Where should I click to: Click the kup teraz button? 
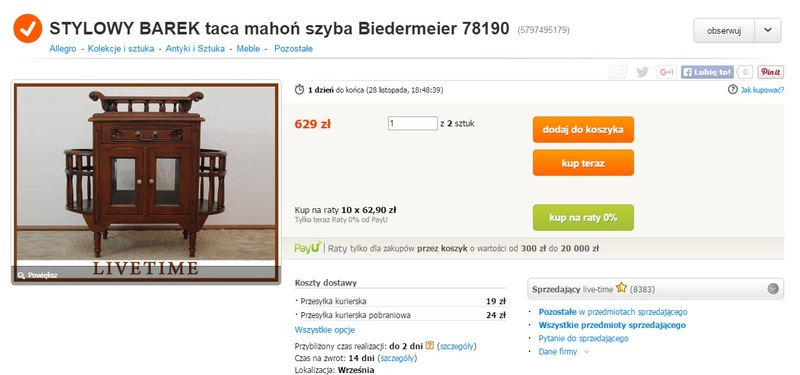583,163
